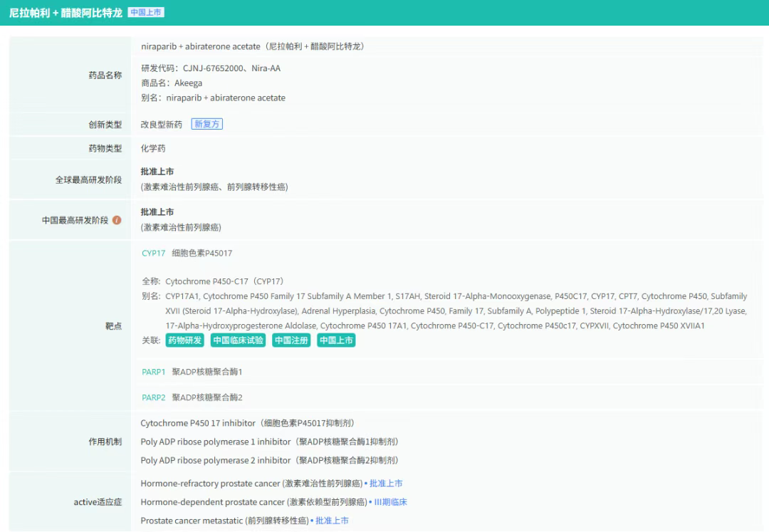Image resolution: width=769 pixels, height=532 pixels.
Task: Click the 中国上市 badge in header
Action: tap(146, 13)
